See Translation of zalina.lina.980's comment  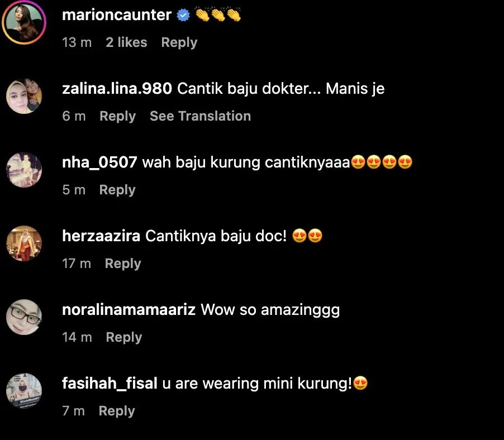click(x=200, y=116)
